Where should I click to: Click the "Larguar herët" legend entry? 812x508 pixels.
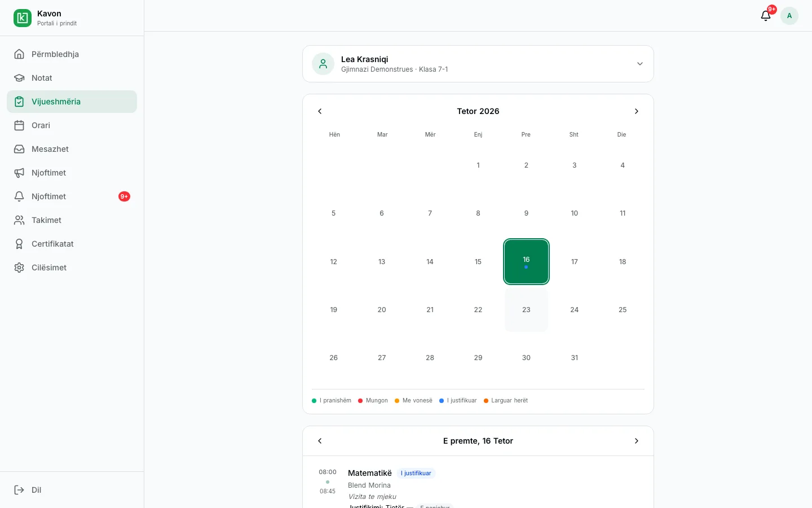click(506, 401)
